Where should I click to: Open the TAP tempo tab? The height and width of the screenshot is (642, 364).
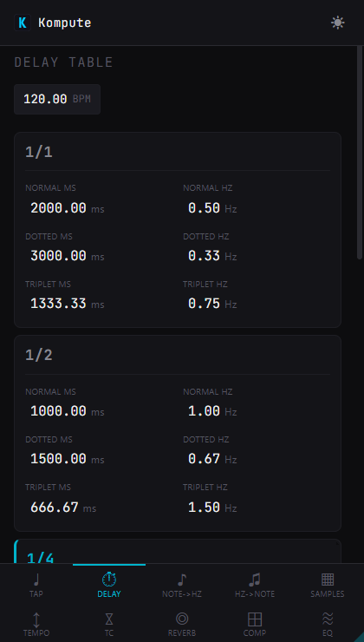[x=36, y=585]
